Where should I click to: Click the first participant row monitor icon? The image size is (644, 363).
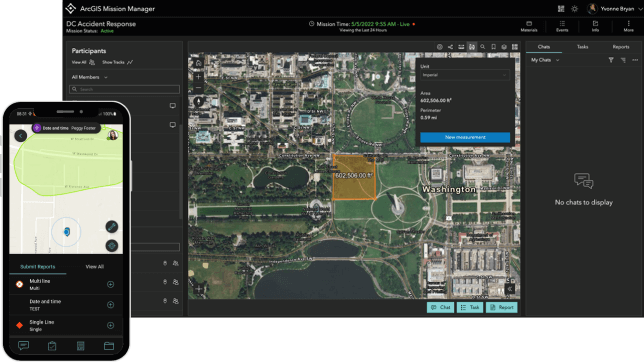point(172,106)
